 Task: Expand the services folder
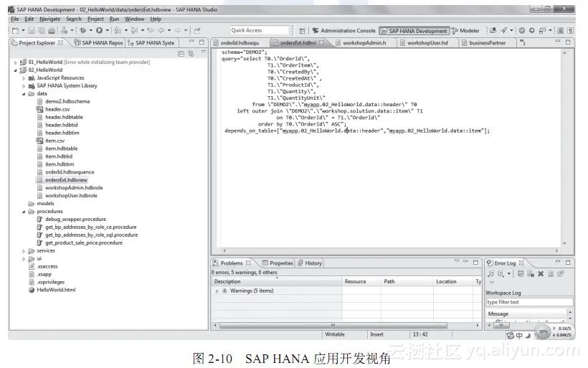[24, 251]
